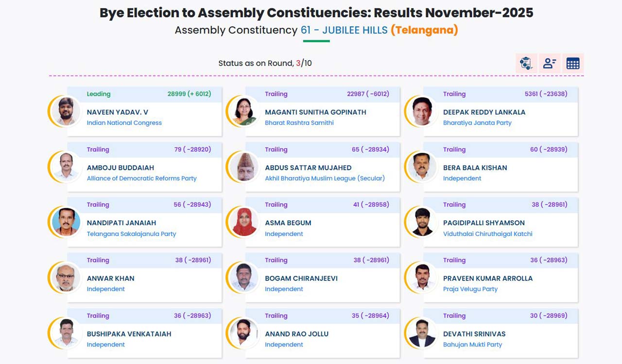Viewport: 622px width, 364px height.
Task: Open Viduthalai Chiruthaigal Katchi party link
Action: [487, 233]
